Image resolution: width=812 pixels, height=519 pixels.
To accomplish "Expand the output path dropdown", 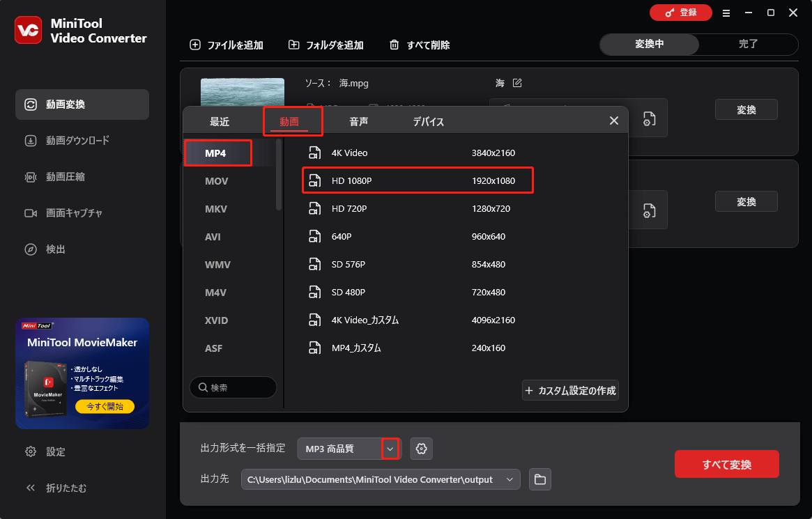I will point(510,480).
